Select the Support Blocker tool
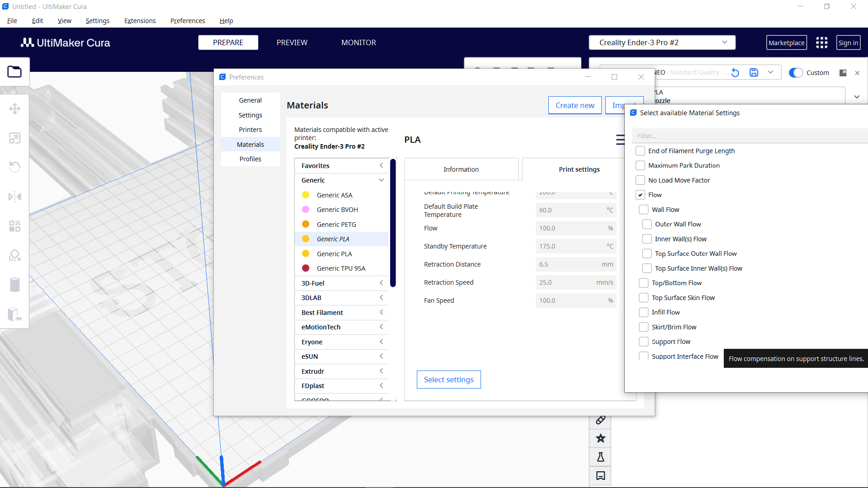The height and width of the screenshot is (488, 868). point(15,255)
